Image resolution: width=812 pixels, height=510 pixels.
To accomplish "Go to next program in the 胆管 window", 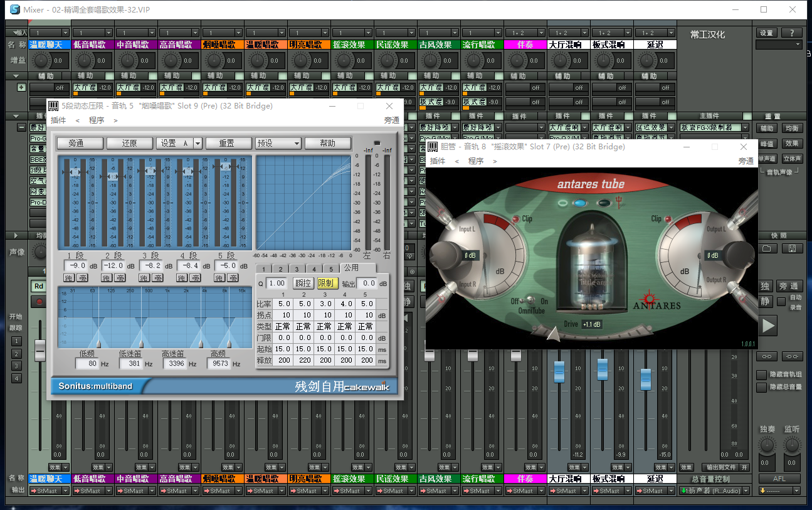I will [495, 161].
